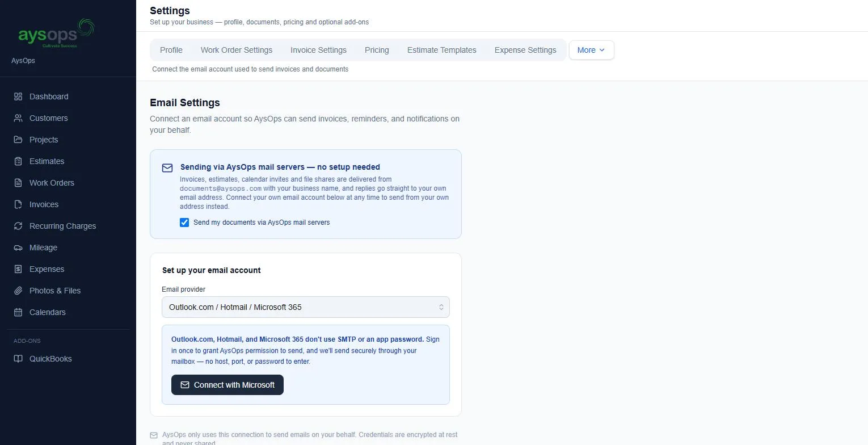Click the envelope icon beside 'Sending via AysOps mail servers'
This screenshot has width=868, height=445.
(167, 168)
